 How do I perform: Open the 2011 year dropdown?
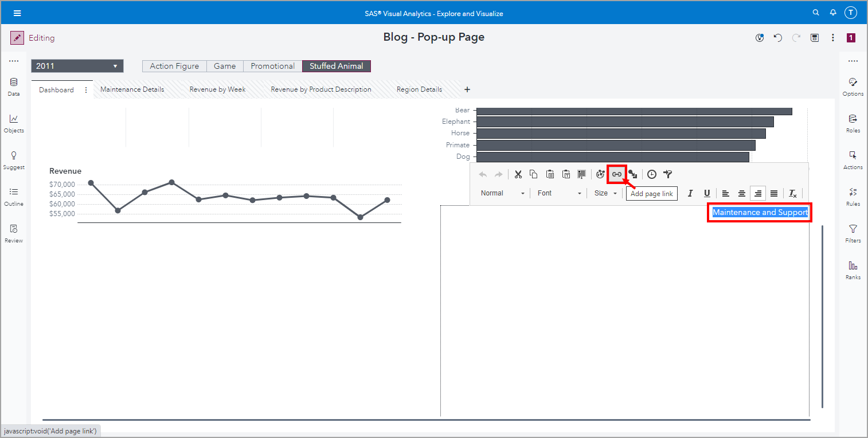(77, 65)
